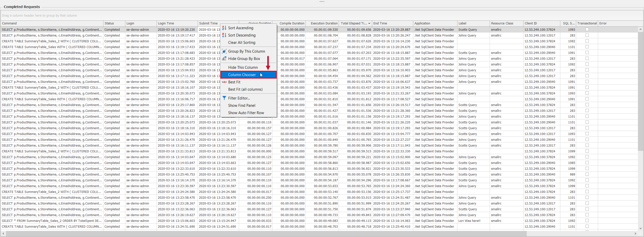The height and width of the screenshot is (237, 644).
Task: Select Clear All Sorting
Action: pos(242,43)
